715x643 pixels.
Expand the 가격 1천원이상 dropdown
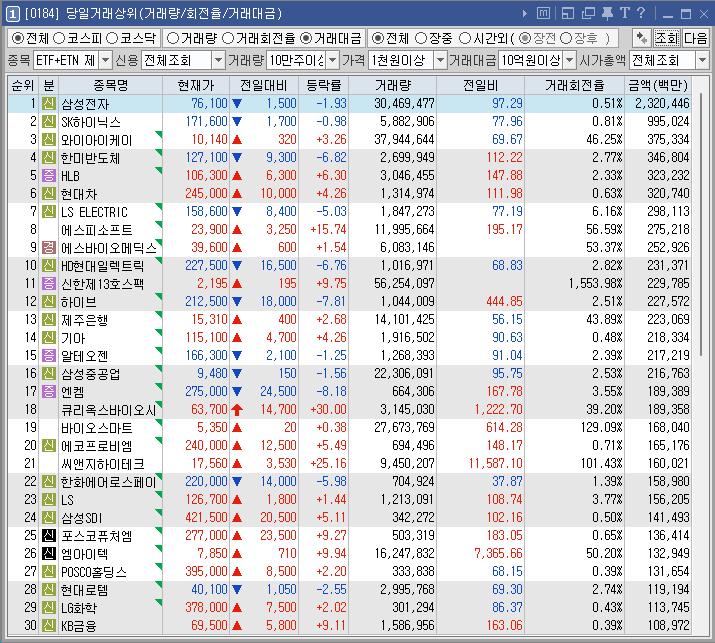pyautogui.click(x=440, y=60)
